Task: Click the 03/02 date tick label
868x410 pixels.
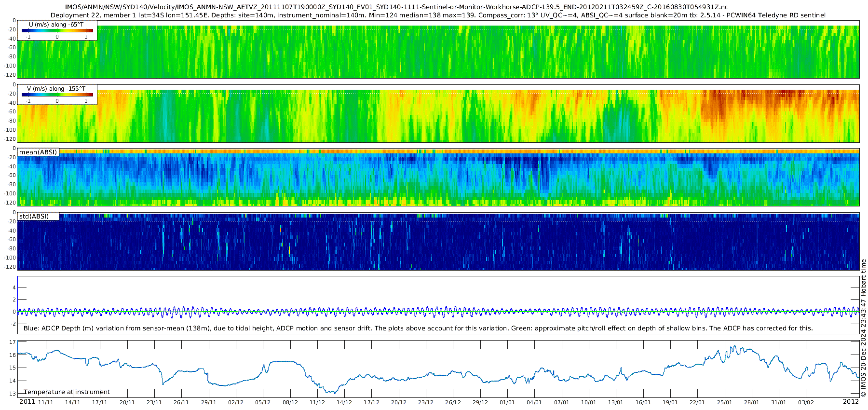Action: [x=806, y=402]
